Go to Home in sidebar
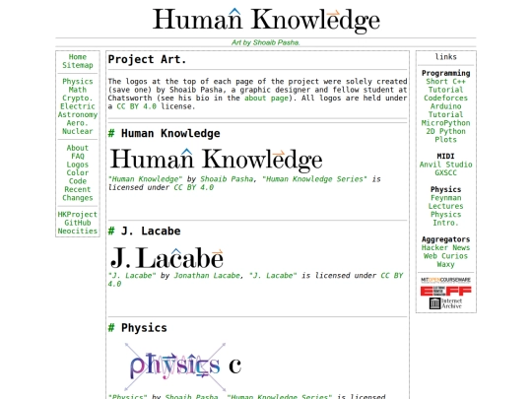532x399 pixels. [78, 57]
